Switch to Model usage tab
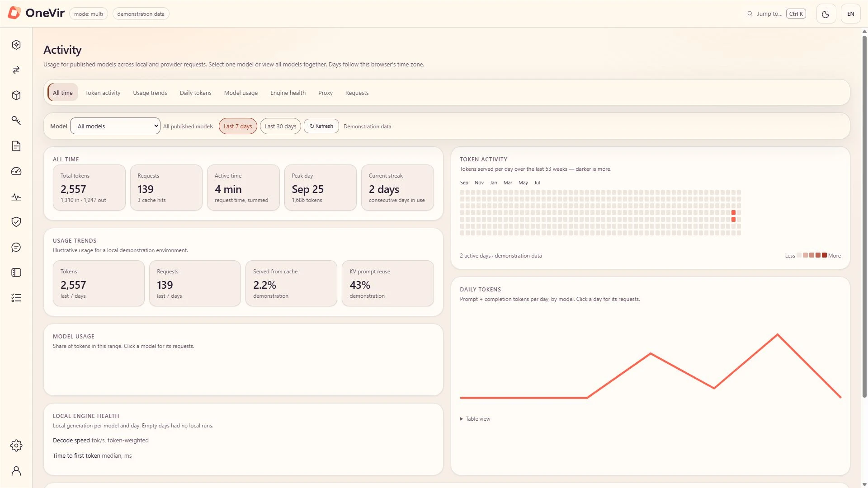The height and width of the screenshot is (488, 868). point(241,93)
